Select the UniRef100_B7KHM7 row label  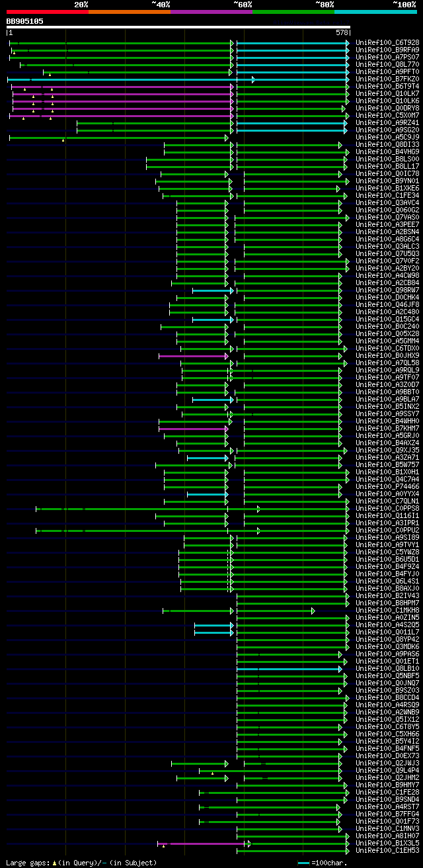click(x=387, y=428)
